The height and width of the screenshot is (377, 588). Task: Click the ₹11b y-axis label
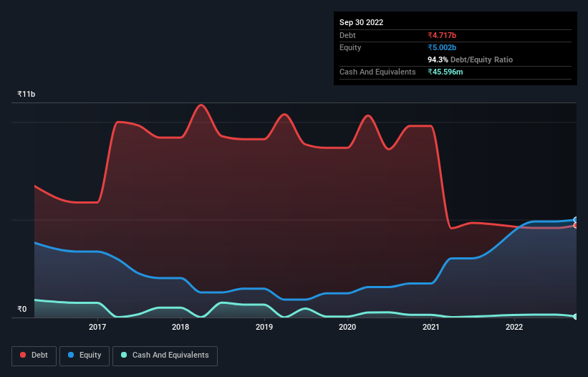pos(26,94)
